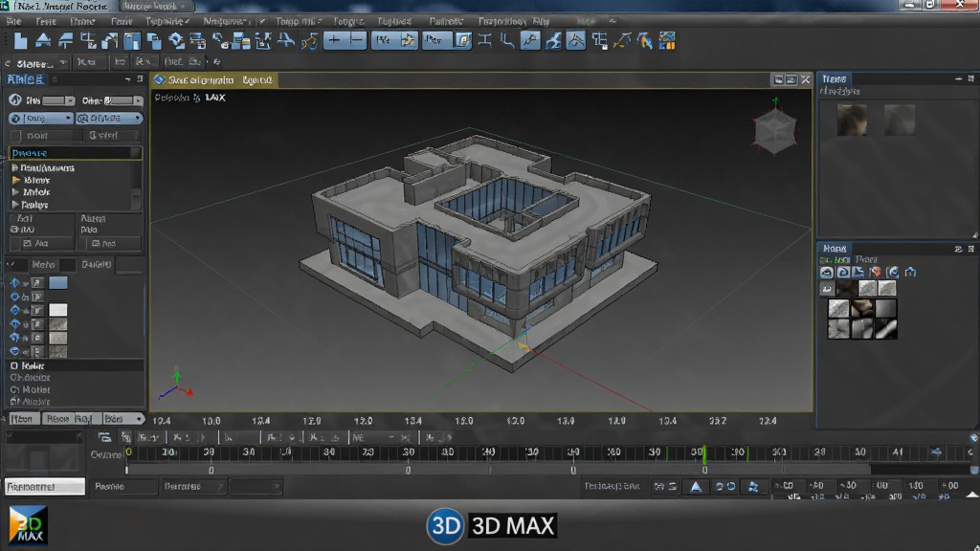Screen dimensions: 980x551
Task: Open the first gray dropdown atop the left panel
Action: pyautogui.click(x=58, y=100)
